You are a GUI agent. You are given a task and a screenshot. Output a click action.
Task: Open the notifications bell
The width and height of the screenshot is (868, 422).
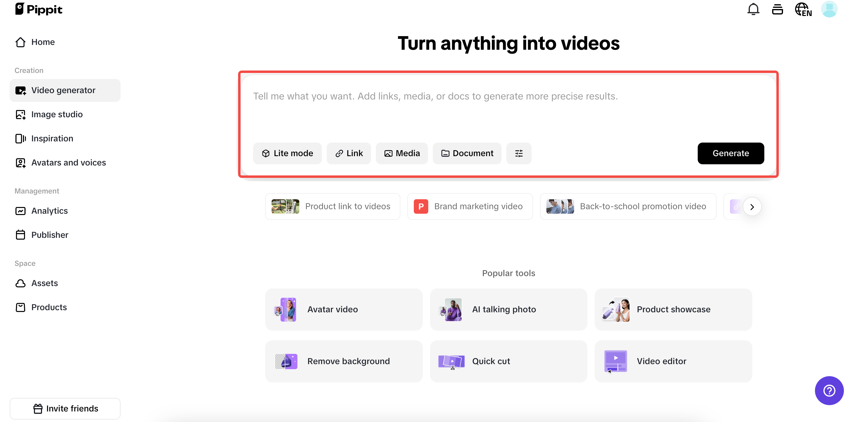click(753, 9)
